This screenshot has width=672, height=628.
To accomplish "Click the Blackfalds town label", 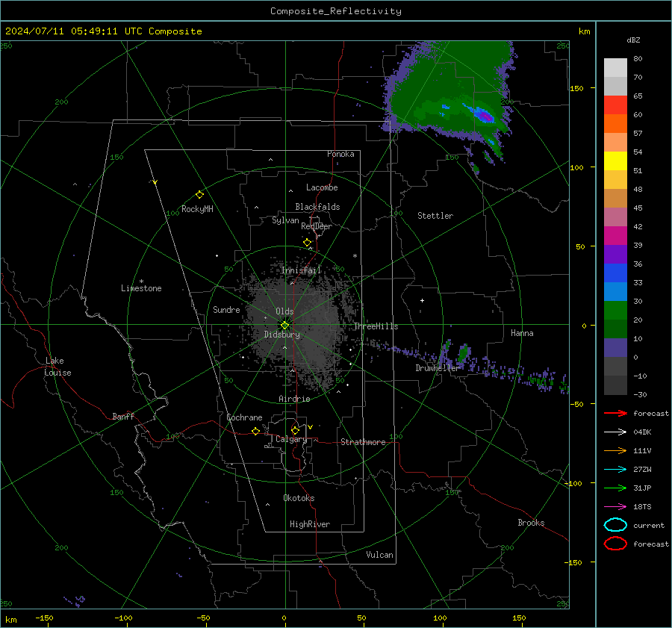I will point(317,207).
